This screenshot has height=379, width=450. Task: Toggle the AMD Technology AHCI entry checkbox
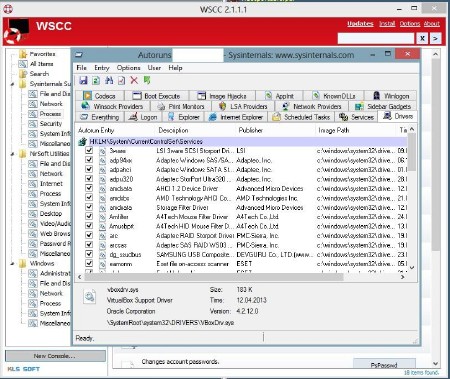point(89,197)
